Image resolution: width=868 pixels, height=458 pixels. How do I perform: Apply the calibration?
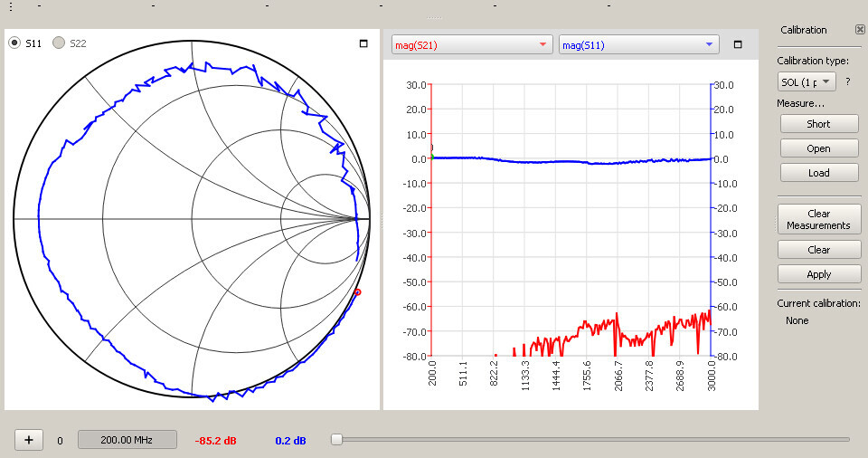(819, 274)
